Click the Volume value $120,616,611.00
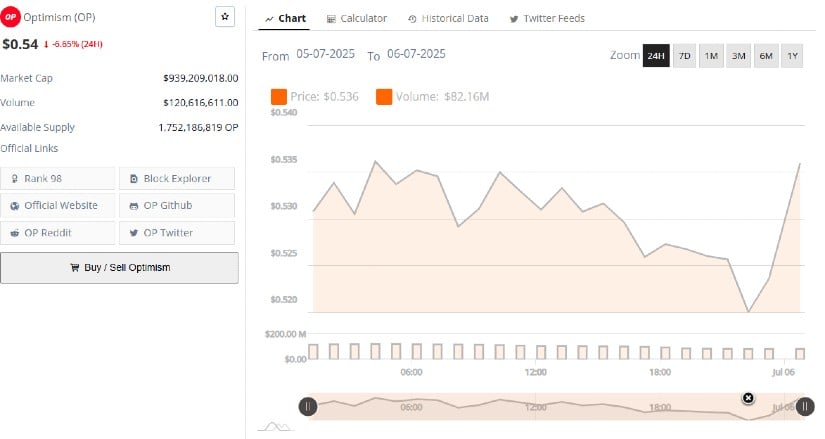The width and height of the screenshot is (825, 439). click(200, 102)
